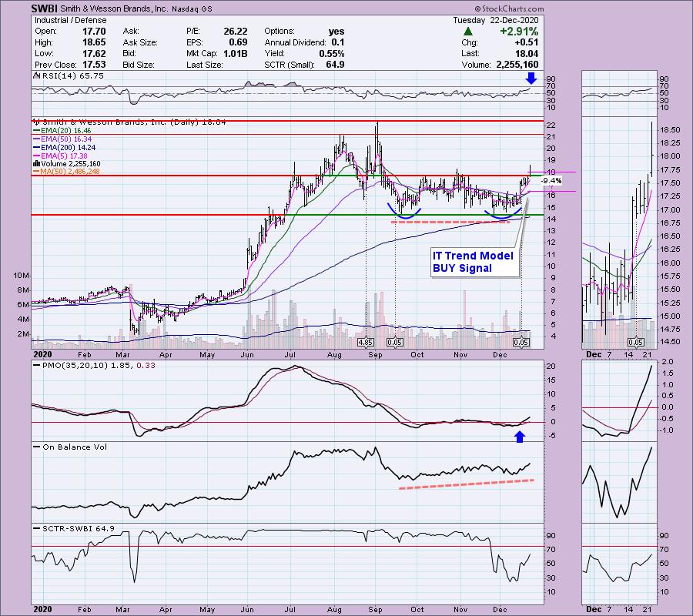Click the Annual Dividend value 0.1
693x616 pixels.
(x=338, y=42)
